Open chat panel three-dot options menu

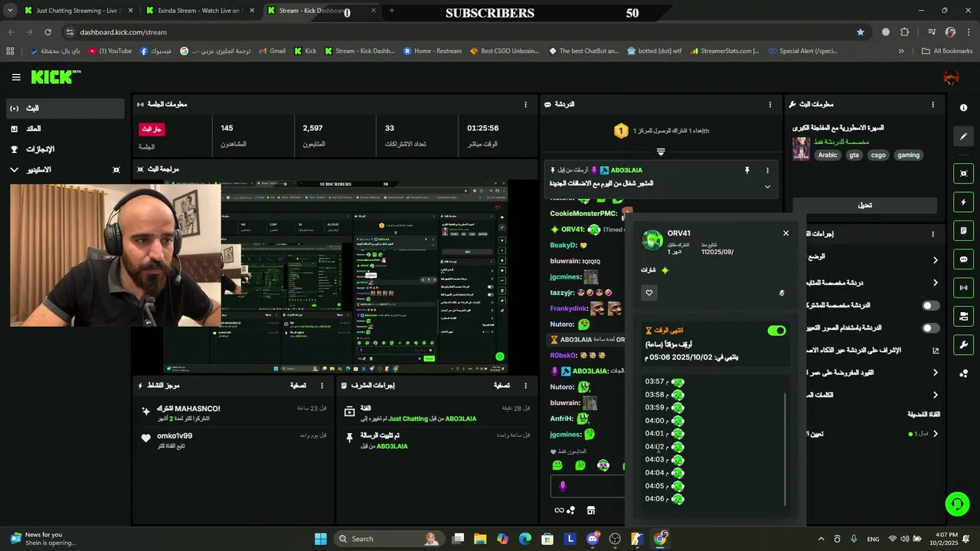coord(769,104)
